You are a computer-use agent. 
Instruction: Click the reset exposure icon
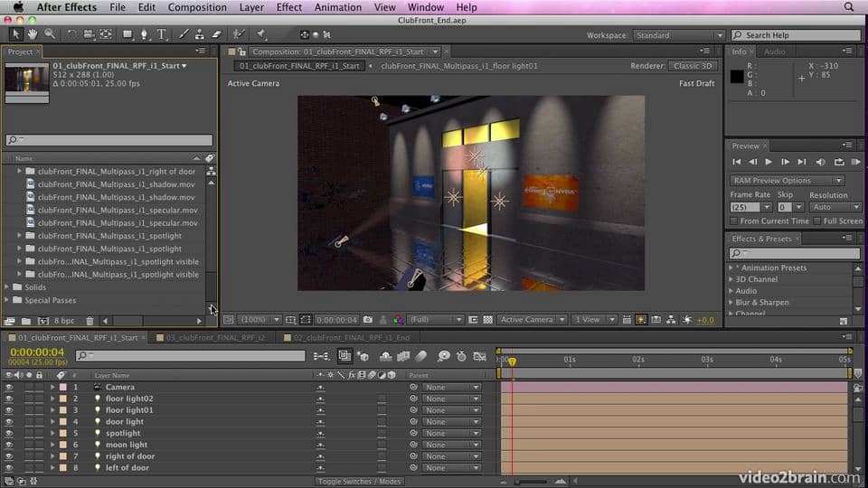tap(686, 320)
